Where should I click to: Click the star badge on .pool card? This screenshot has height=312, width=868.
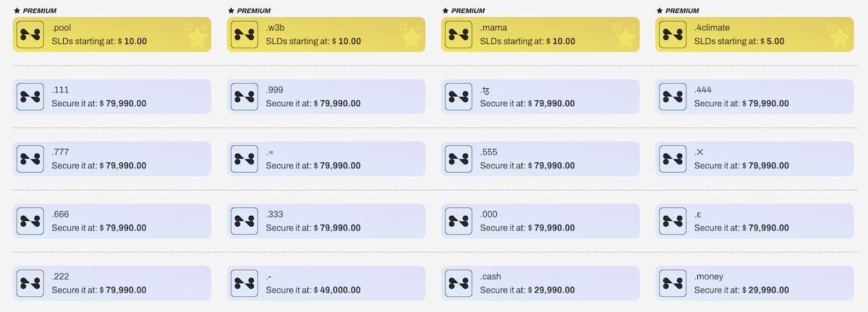[x=195, y=34]
